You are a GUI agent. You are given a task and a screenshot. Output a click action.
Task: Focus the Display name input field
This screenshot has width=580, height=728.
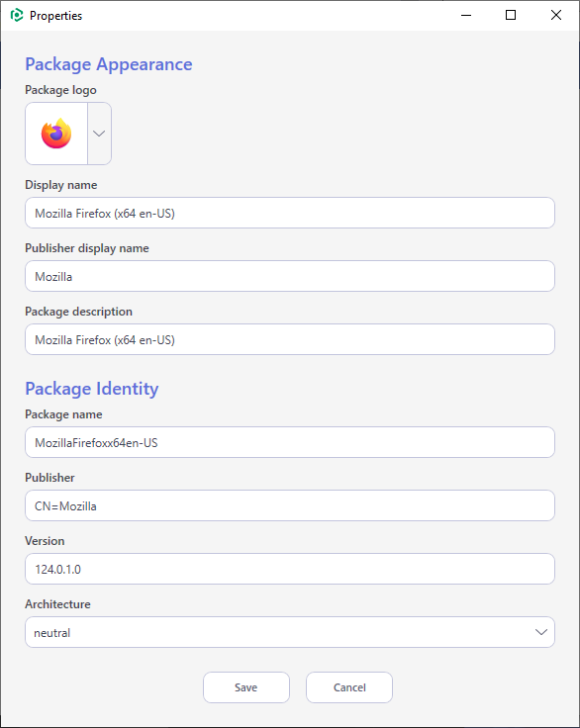click(x=290, y=213)
